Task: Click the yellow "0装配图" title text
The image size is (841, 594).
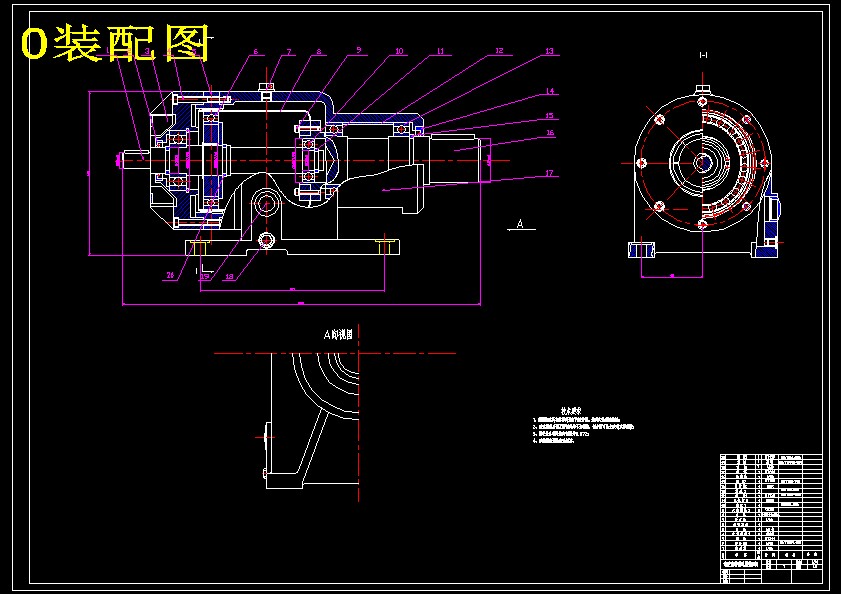Action: [115, 42]
